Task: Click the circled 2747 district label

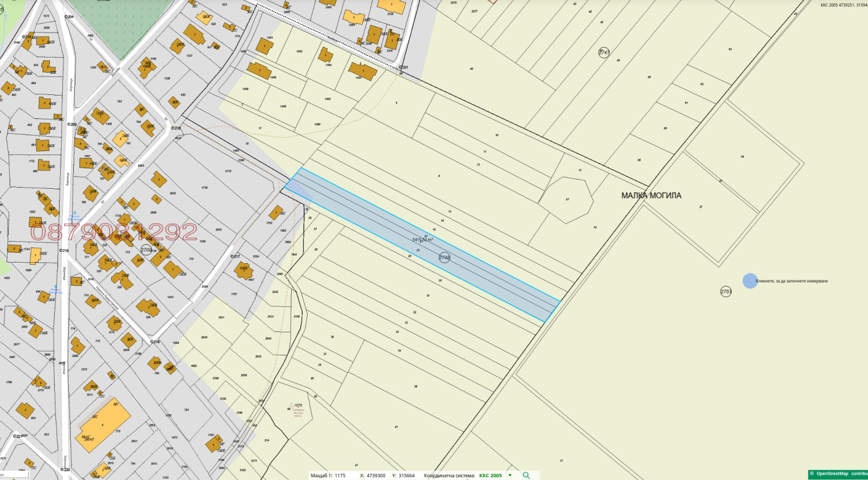Action: pos(604,52)
